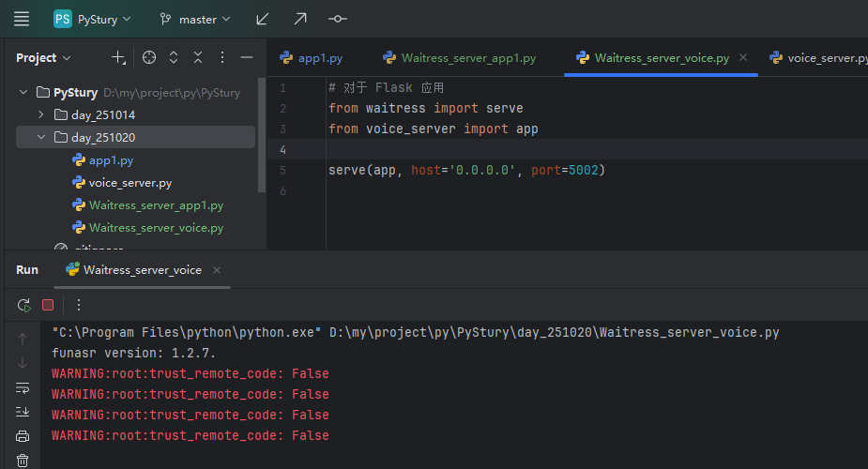The width and height of the screenshot is (868, 469).
Task: Open the Commit tool icon
Action: click(x=338, y=19)
